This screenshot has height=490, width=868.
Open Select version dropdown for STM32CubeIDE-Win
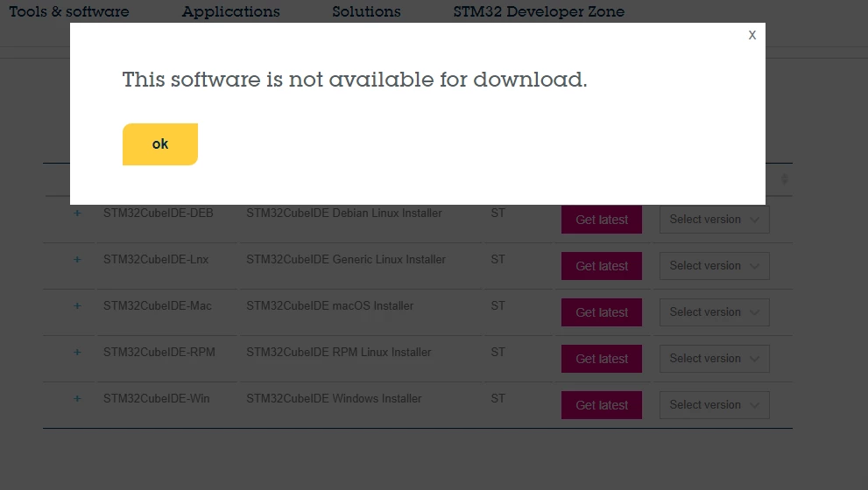715,405
